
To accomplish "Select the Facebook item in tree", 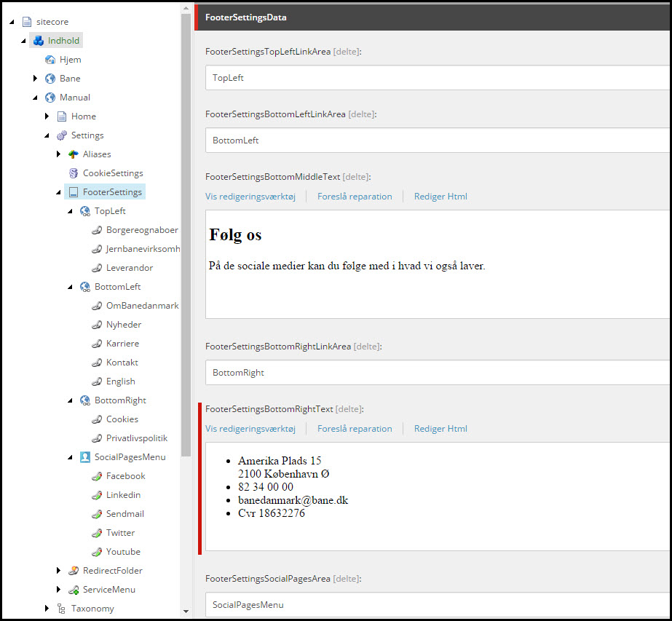I will point(125,476).
